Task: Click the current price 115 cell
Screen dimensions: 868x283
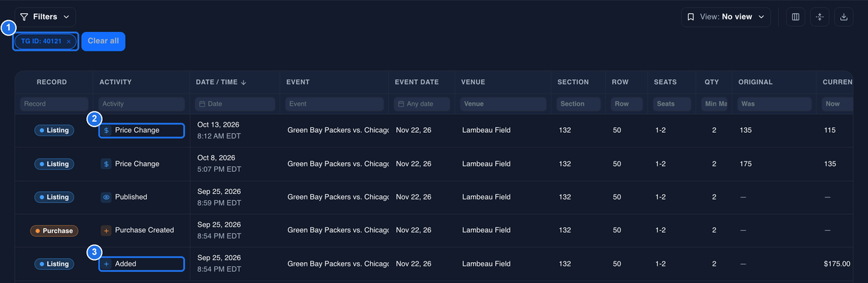Action: click(x=830, y=130)
